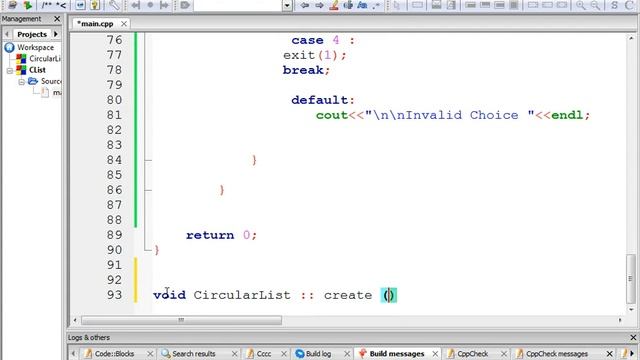Select the Build messages tab
Viewport: 640px width, 360px height.
[x=396, y=354]
